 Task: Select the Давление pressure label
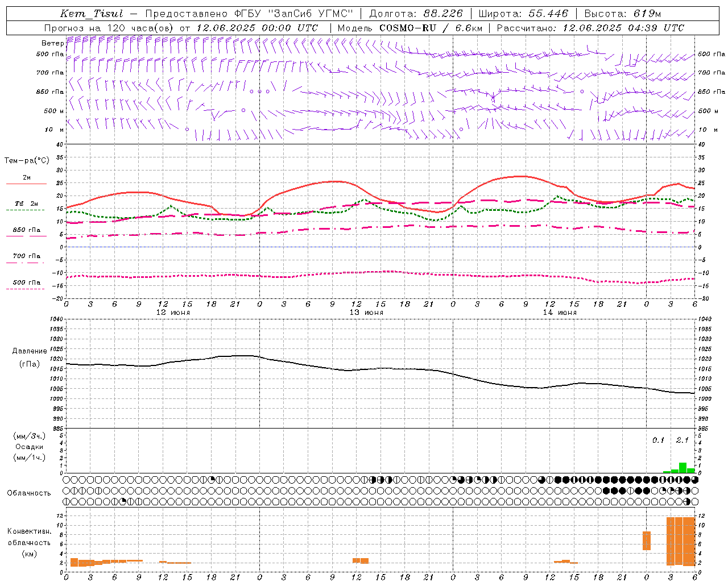coord(30,351)
